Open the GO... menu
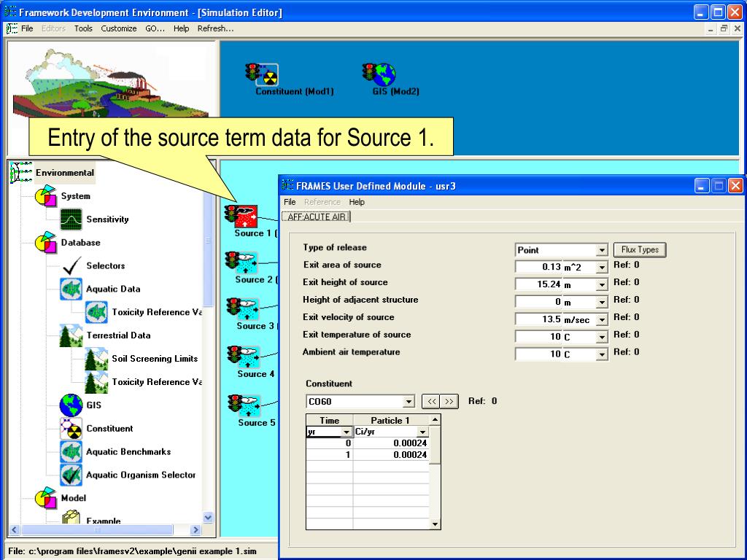This screenshot has width=747, height=560. (x=155, y=28)
